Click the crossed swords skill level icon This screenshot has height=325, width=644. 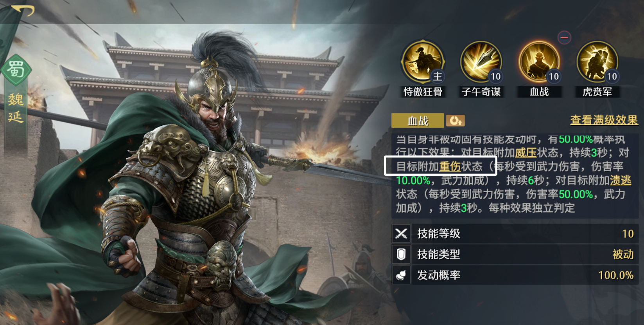click(x=401, y=234)
